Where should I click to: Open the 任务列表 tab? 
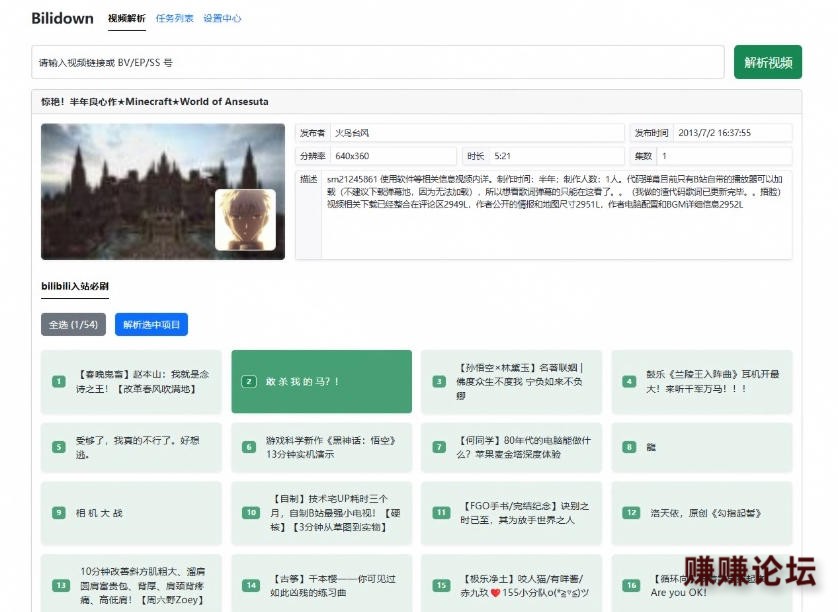point(174,19)
